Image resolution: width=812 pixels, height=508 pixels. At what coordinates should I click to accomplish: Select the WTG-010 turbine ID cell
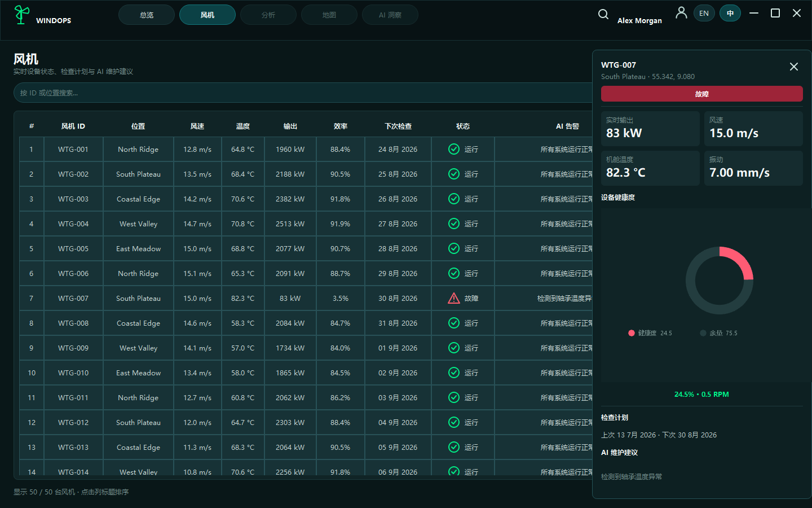pos(73,373)
